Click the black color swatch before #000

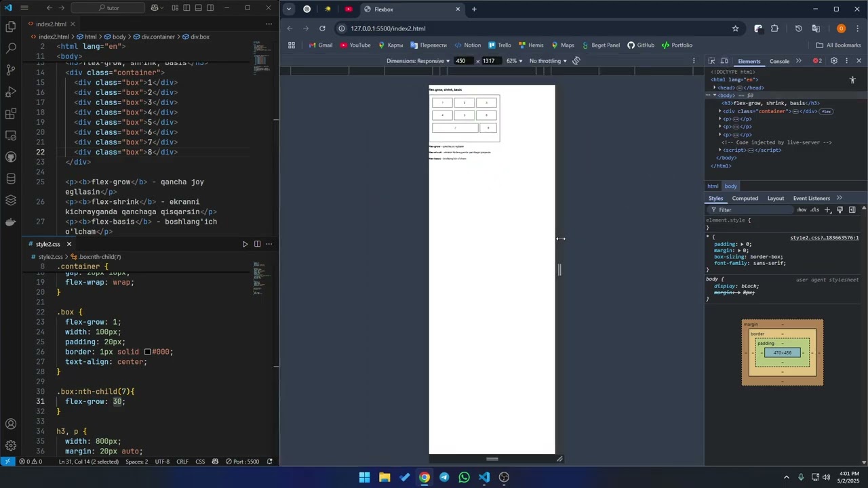coord(147,352)
